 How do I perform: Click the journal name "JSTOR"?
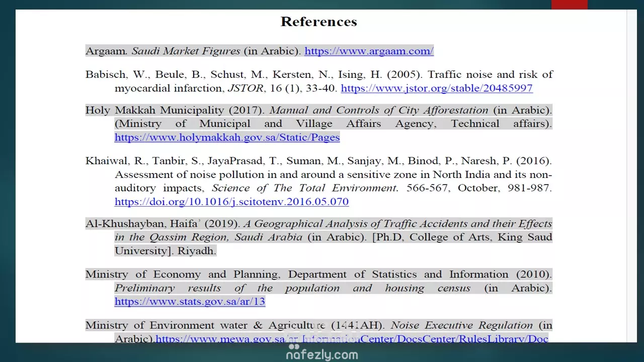pos(246,88)
